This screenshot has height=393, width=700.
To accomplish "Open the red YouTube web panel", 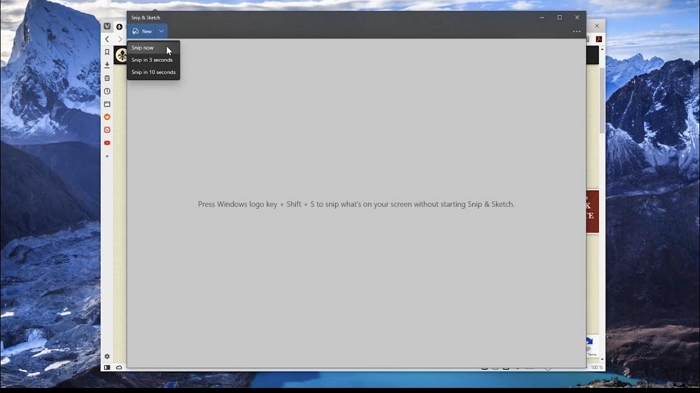I will pyautogui.click(x=107, y=143).
